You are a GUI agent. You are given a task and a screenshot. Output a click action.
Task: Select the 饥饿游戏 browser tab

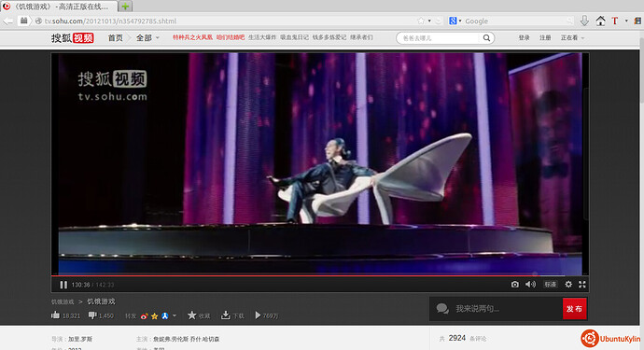59,7
